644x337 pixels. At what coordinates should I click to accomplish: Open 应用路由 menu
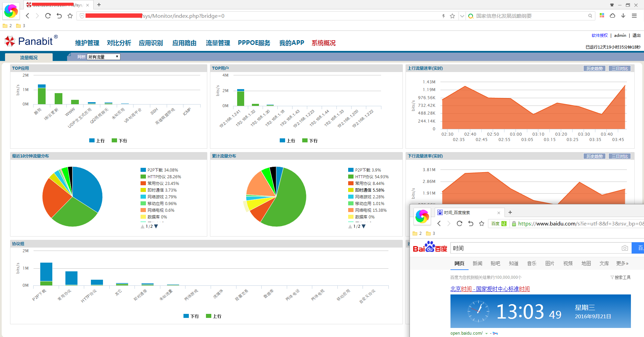pyautogui.click(x=184, y=43)
